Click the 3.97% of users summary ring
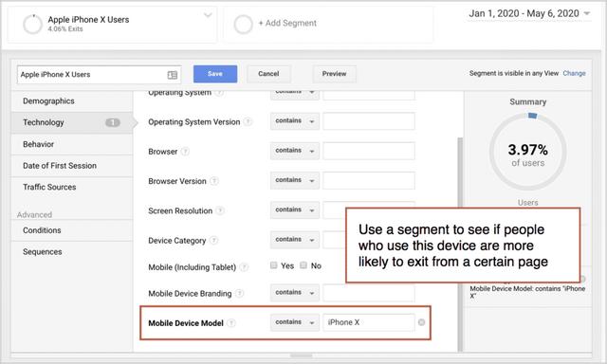607x364 pixels. click(528, 152)
